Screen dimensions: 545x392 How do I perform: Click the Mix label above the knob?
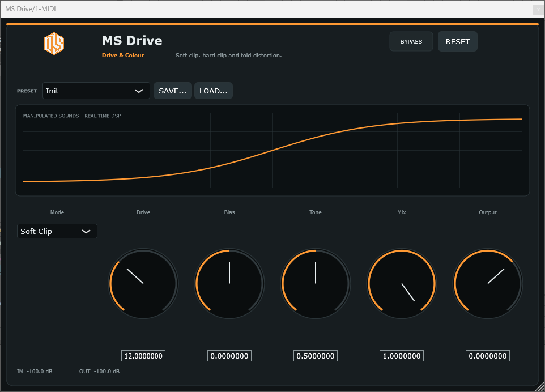coord(402,212)
